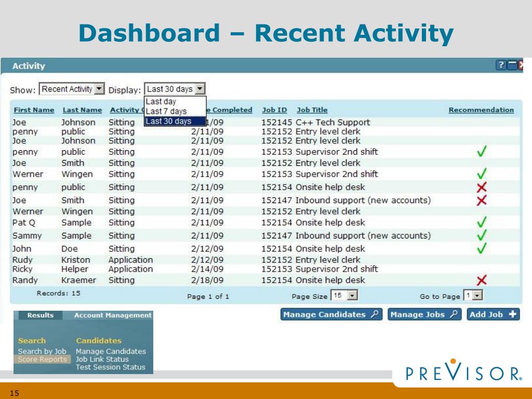Viewport: 532px width, 399px height.
Task: Open the Activity panel help icon
Action: click(x=501, y=65)
